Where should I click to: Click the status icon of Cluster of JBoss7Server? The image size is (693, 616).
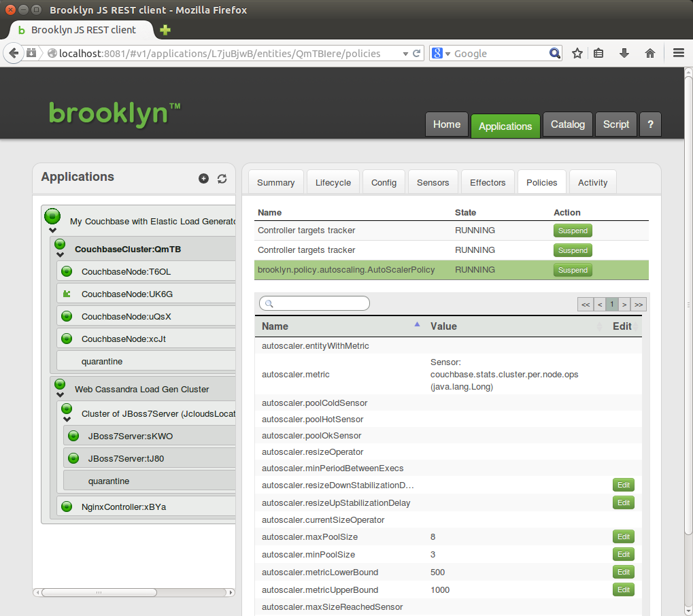(x=67, y=409)
